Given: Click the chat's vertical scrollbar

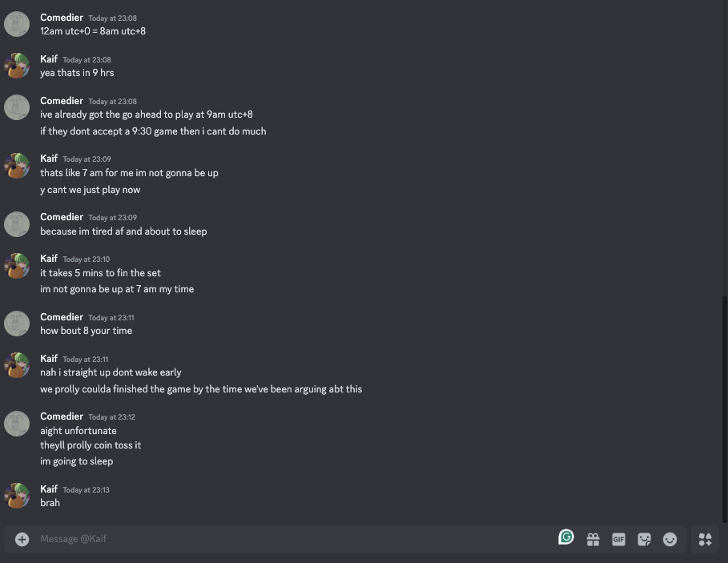Looking at the screenshot, I should [x=725, y=400].
